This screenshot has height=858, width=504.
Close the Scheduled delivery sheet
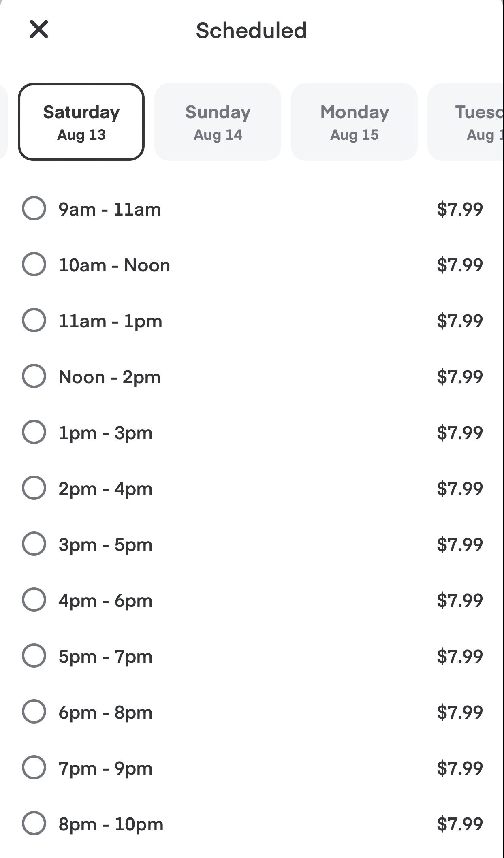click(x=39, y=30)
